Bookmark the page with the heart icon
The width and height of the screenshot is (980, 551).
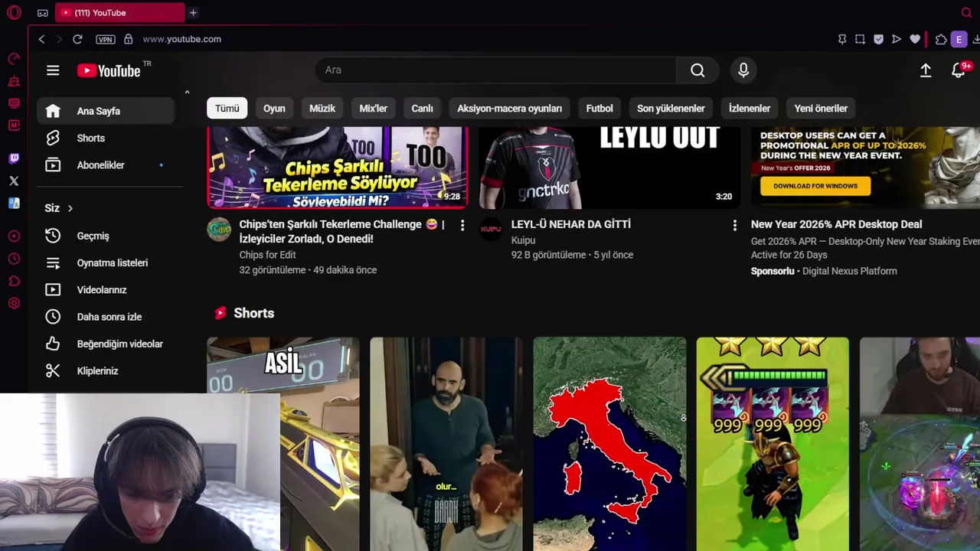click(915, 39)
